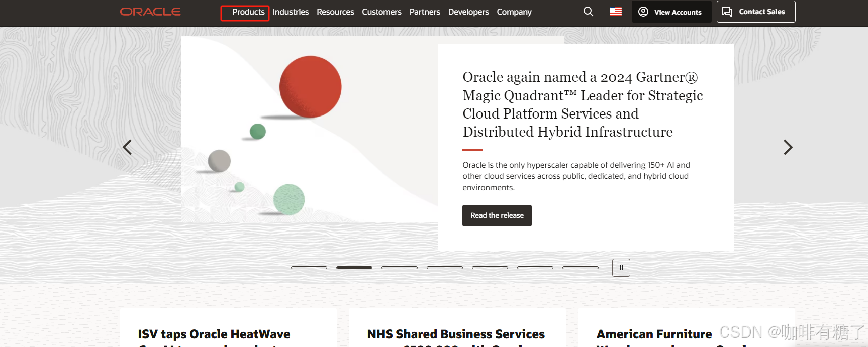Open the Customers menu
Viewport: 868px width, 347px height.
[x=381, y=12]
